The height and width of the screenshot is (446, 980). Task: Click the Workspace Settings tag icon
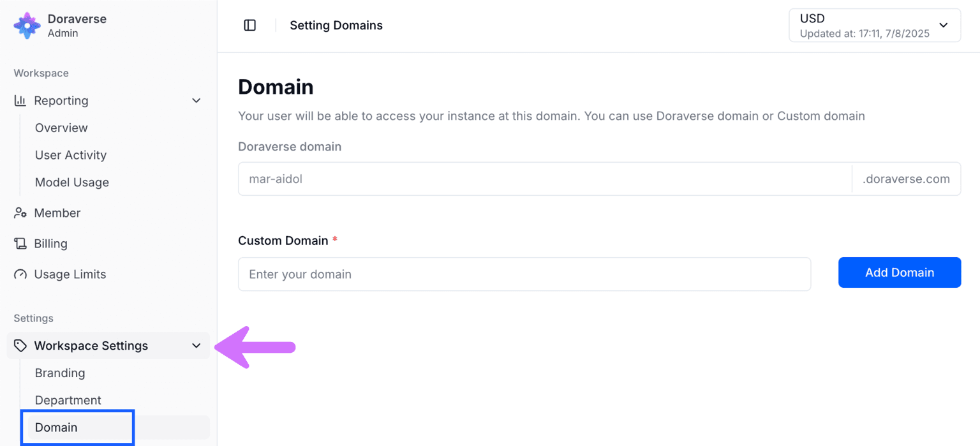20,346
